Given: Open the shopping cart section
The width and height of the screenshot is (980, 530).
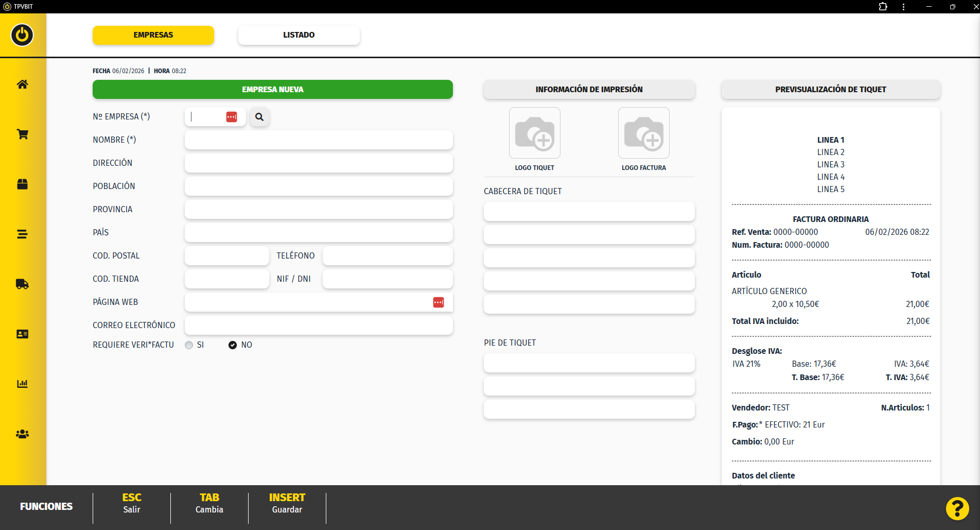Looking at the screenshot, I should click(22, 134).
